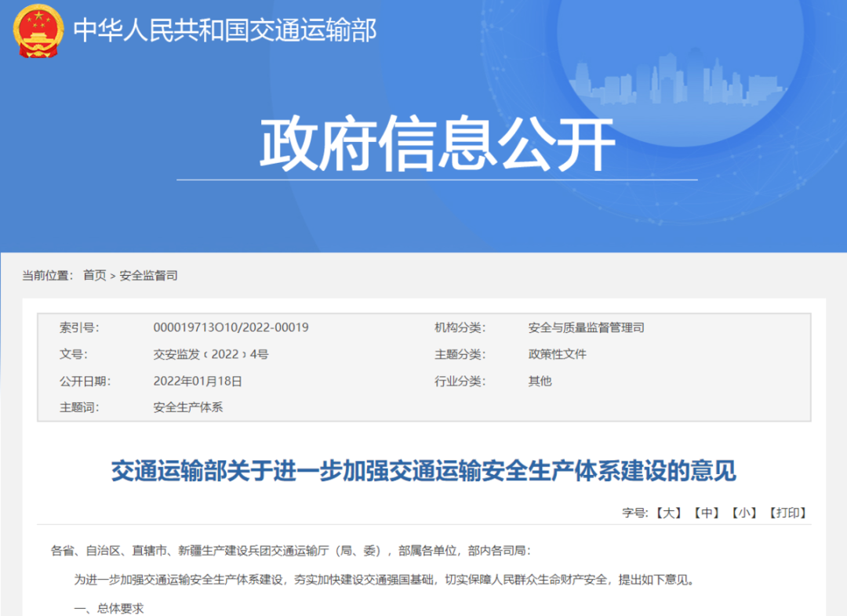
Task: Click the 公开日期 label
Action: (85, 381)
